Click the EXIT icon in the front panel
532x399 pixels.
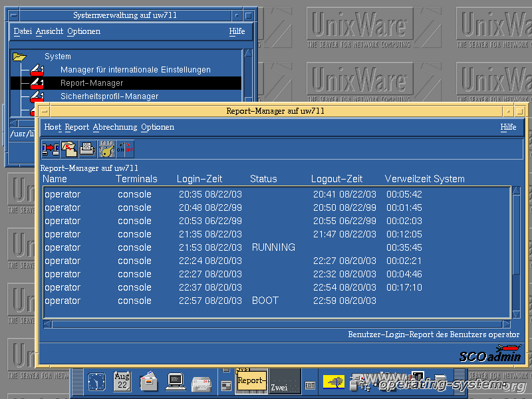pyautogui.click(x=310, y=385)
